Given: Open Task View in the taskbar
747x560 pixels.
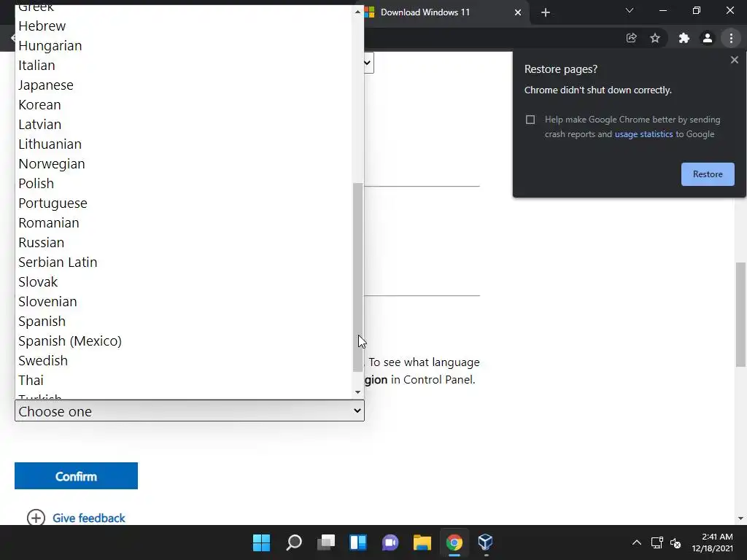Looking at the screenshot, I should [x=326, y=542].
